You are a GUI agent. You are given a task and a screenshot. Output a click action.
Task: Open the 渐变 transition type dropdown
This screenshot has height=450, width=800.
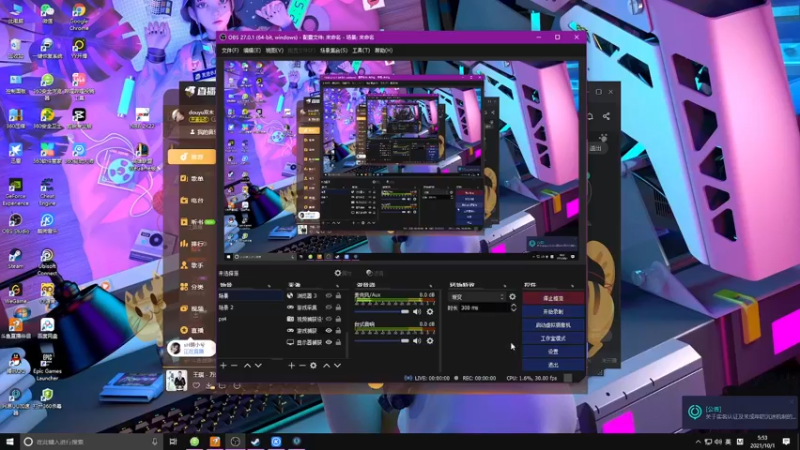click(477, 296)
